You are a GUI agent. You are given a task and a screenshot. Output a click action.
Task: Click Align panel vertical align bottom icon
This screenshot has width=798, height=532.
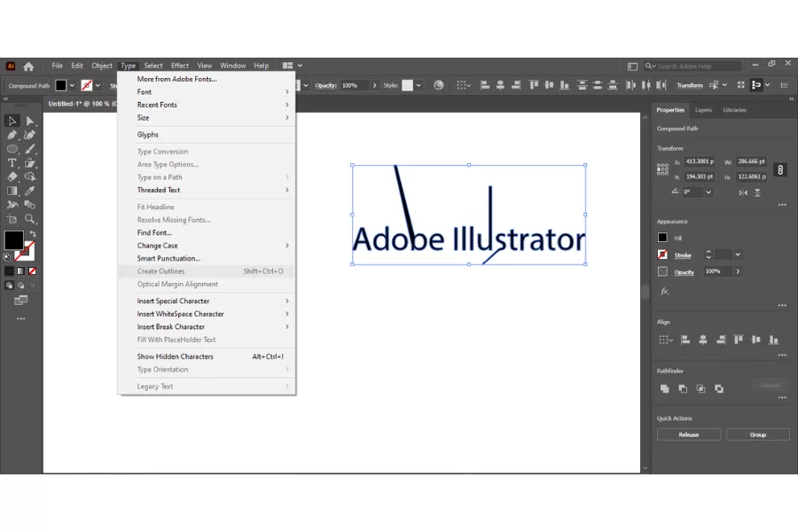tap(773, 340)
